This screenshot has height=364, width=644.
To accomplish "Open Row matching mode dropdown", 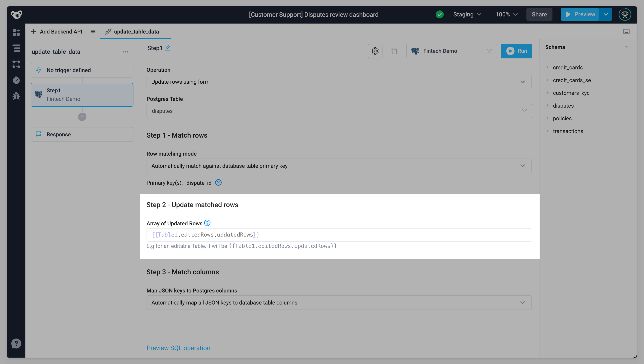I will tap(339, 166).
